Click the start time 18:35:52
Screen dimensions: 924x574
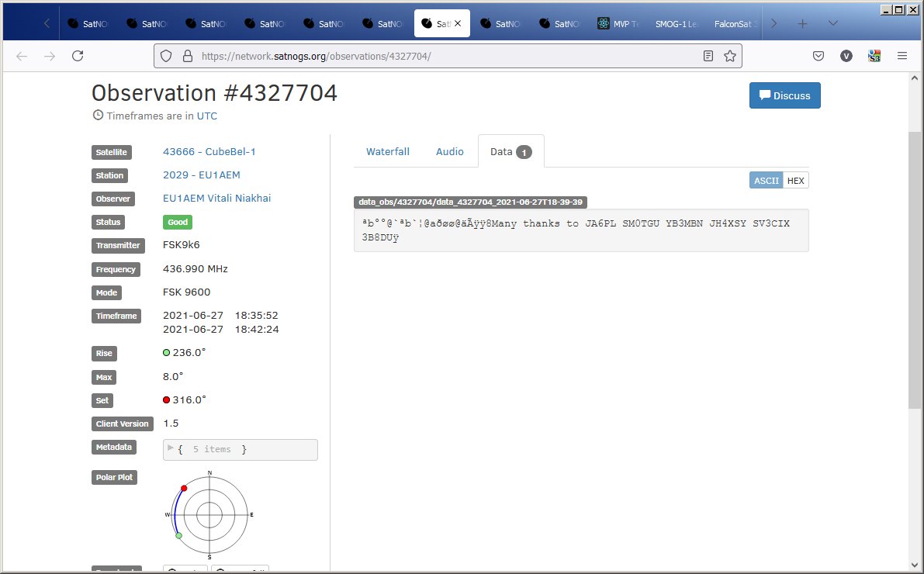point(256,315)
